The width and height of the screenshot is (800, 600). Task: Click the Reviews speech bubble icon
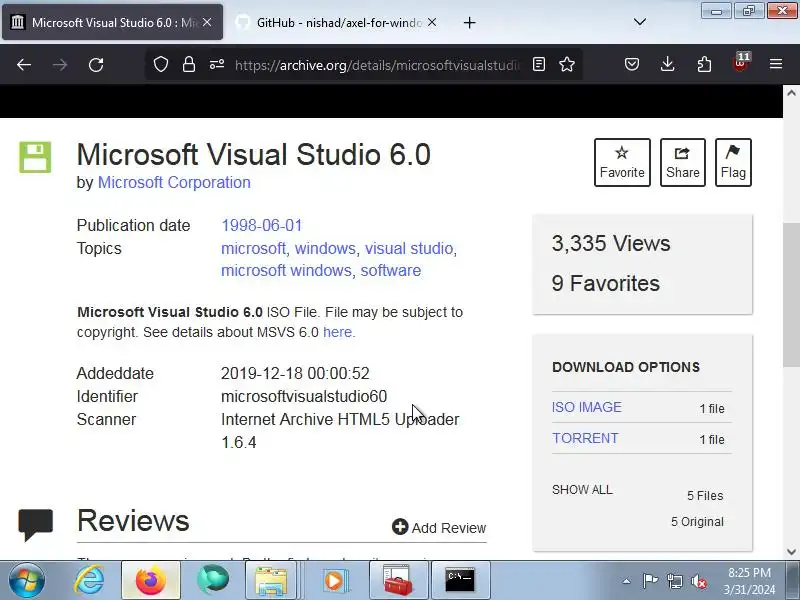pos(36,524)
